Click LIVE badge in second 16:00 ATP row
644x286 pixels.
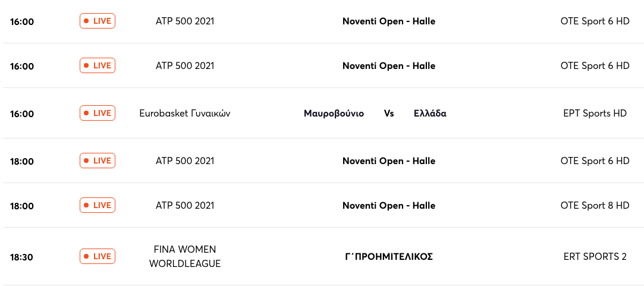pyautogui.click(x=98, y=65)
